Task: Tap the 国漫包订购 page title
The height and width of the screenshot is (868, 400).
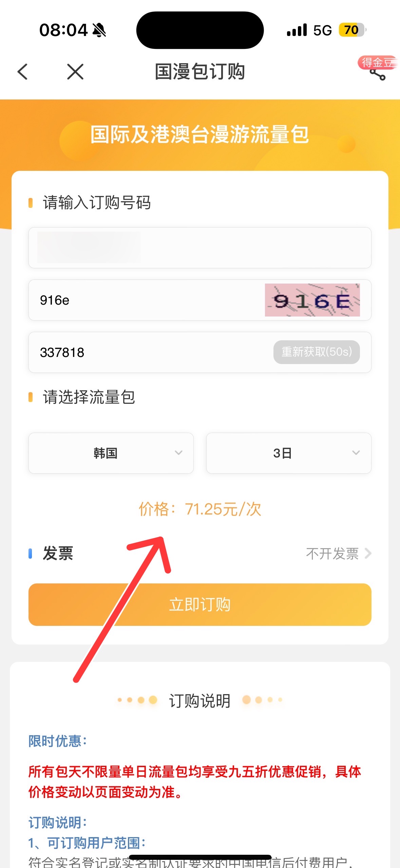Action: [x=200, y=72]
